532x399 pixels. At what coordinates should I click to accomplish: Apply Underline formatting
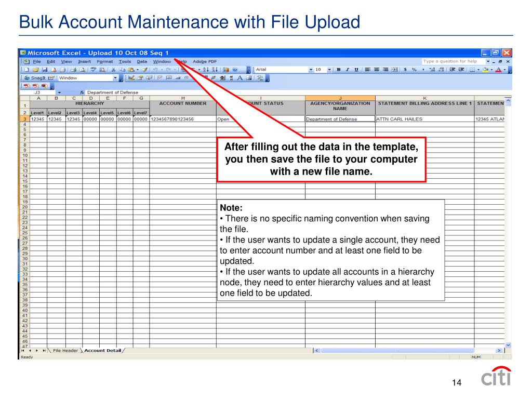[x=356, y=70]
